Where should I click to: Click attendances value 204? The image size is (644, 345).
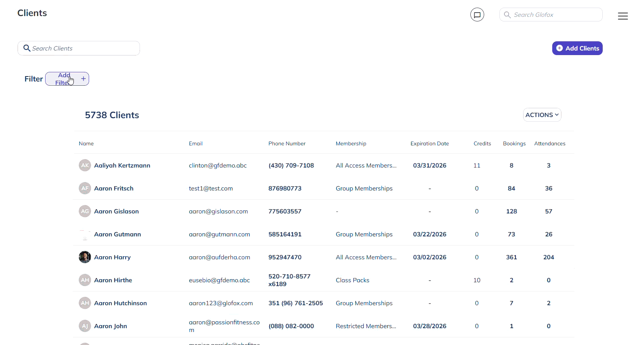[548, 257]
